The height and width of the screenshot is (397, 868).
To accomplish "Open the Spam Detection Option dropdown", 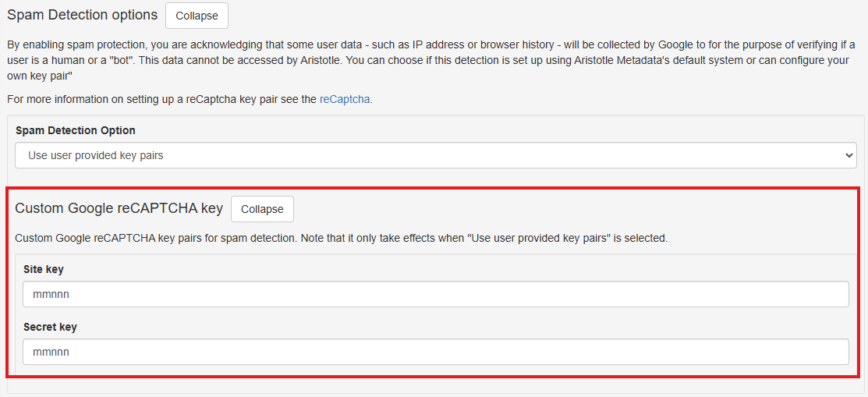I will (435, 155).
